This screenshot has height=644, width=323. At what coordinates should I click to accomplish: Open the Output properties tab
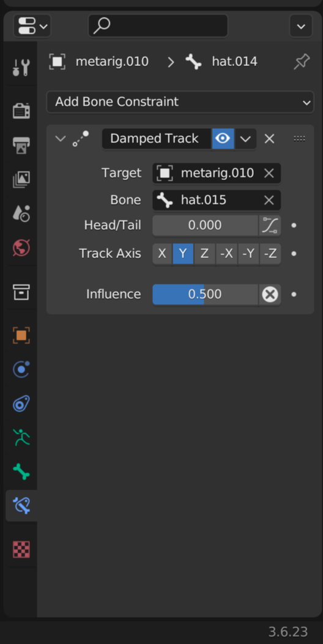(21, 145)
